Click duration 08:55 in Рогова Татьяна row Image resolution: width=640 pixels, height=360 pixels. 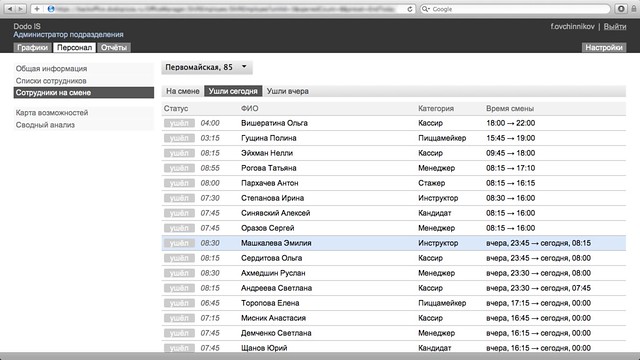pos(210,168)
